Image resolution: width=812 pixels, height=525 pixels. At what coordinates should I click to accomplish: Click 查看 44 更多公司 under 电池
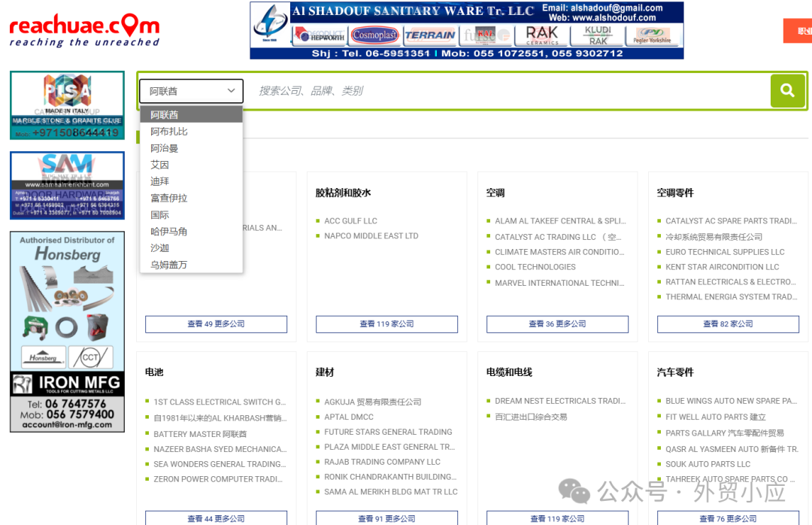point(216,518)
